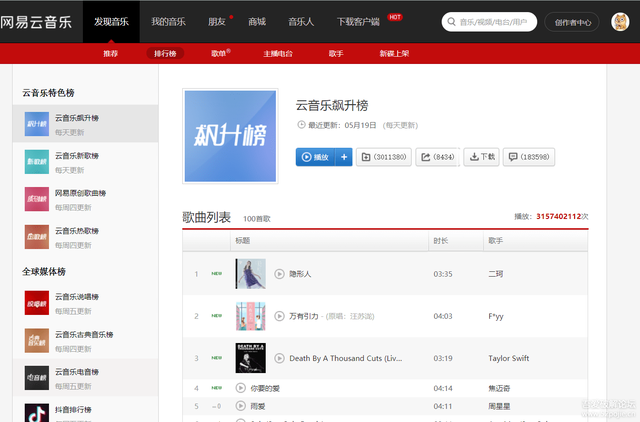
Task: Add playlist to queue with plus button
Action: pyautogui.click(x=344, y=157)
